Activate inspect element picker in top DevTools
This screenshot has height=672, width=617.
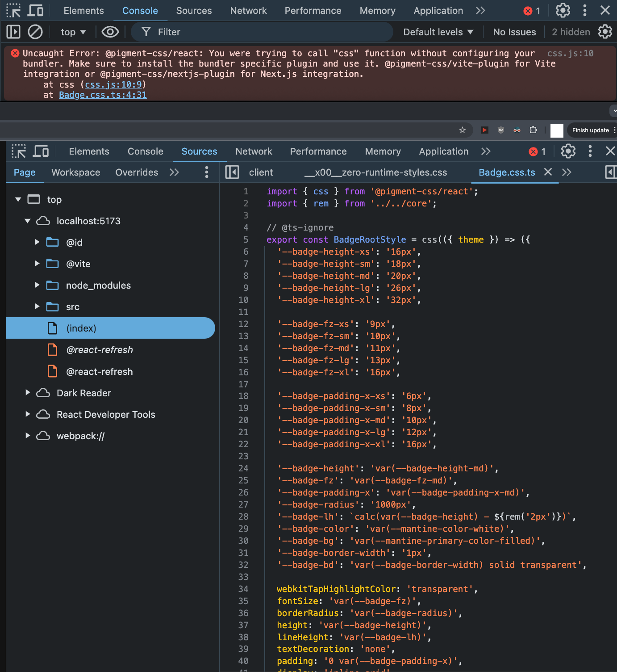coord(13,10)
